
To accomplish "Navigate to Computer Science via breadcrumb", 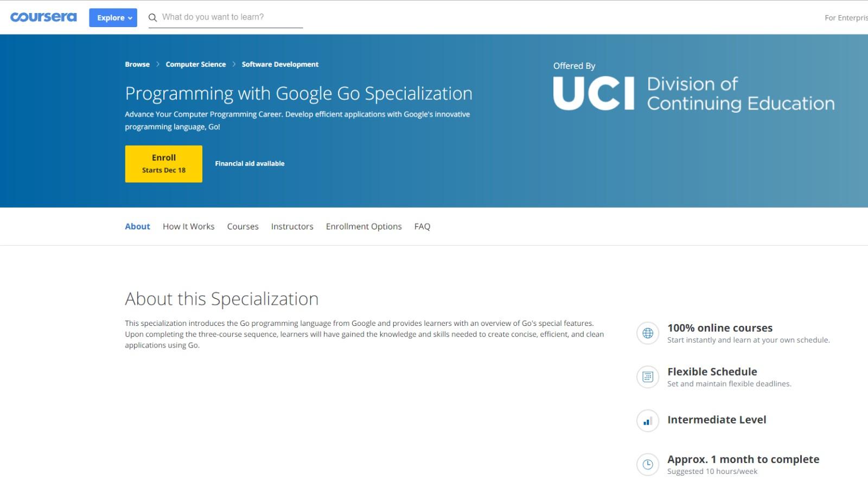I will (196, 64).
